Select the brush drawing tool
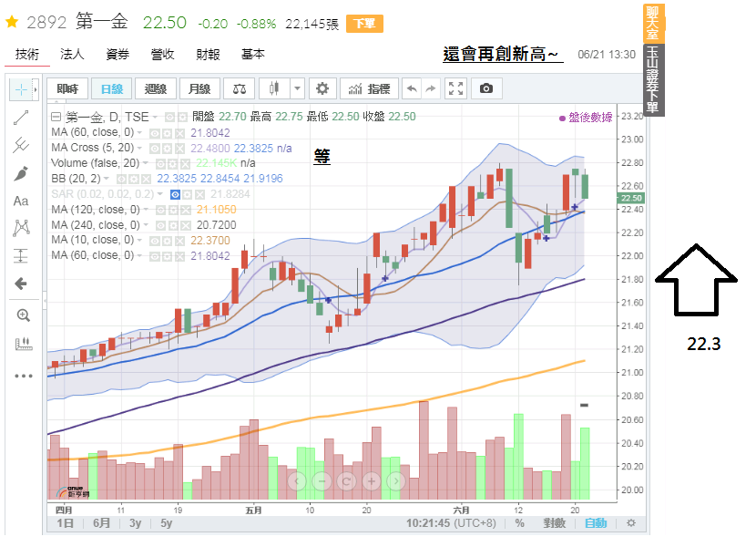This screenshot has width=756, height=547. coord(21,173)
